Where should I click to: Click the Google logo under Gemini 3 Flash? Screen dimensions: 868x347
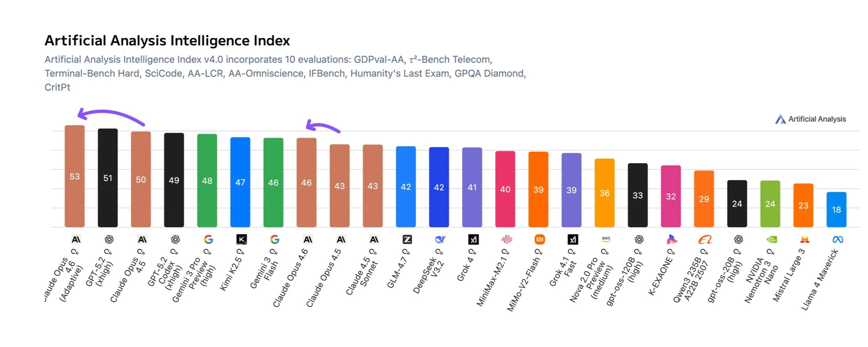275,239
